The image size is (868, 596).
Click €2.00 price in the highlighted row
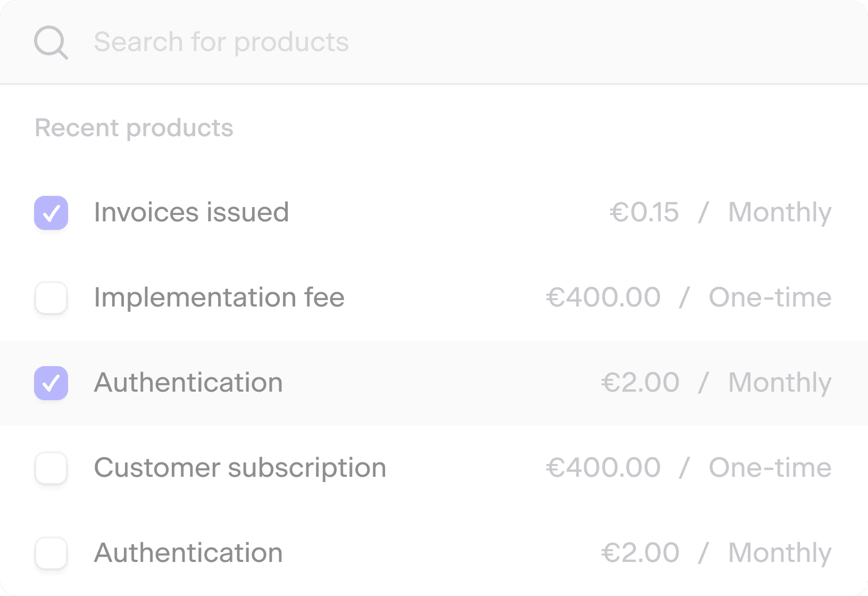[640, 383]
